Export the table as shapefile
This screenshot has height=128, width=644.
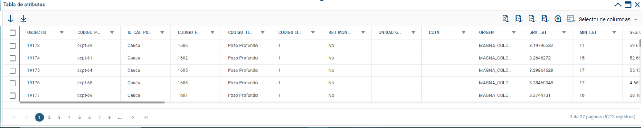[545, 19]
